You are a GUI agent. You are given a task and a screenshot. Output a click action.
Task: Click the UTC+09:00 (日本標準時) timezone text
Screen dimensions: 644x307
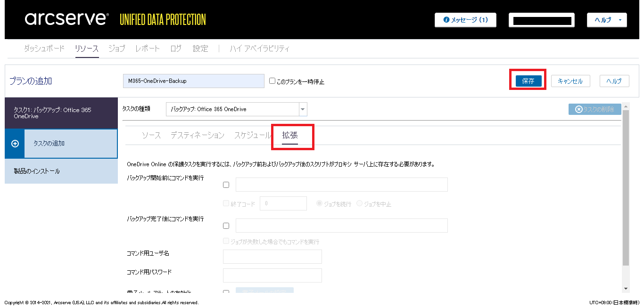coord(614,302)
